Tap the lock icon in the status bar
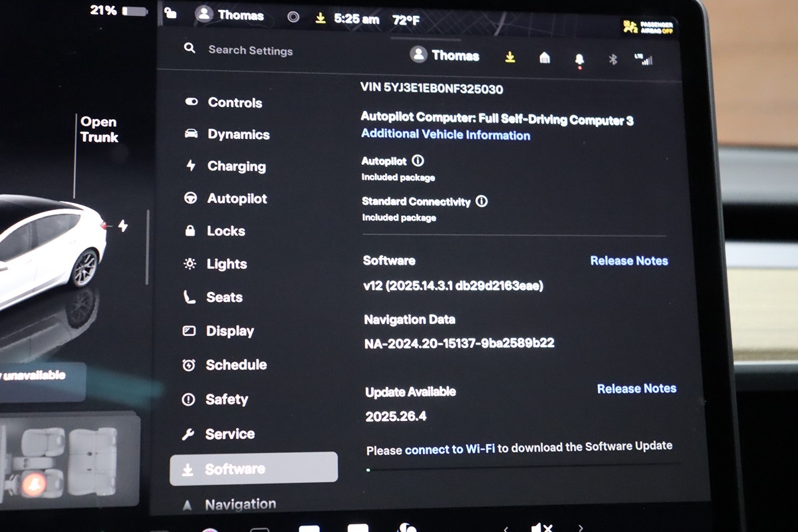This screenshot has height=532, width=798. pyautogui.click(x=171, y=13)
